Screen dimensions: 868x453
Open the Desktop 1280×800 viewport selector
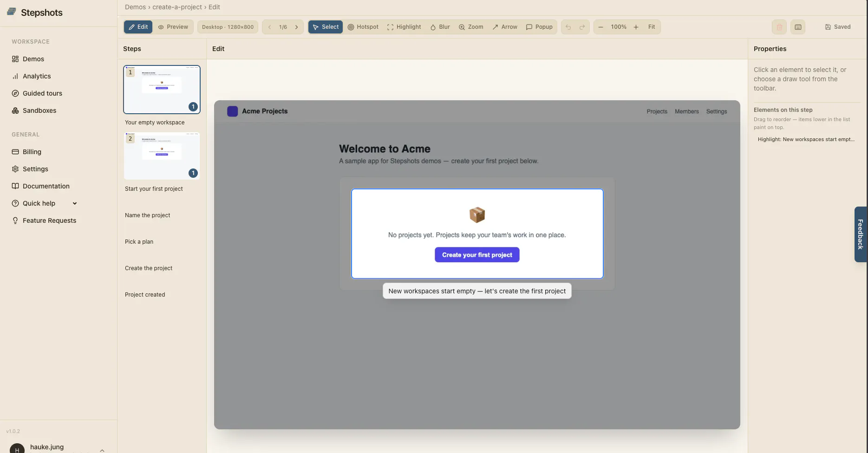pyautogui.click(x=228, y=27)
